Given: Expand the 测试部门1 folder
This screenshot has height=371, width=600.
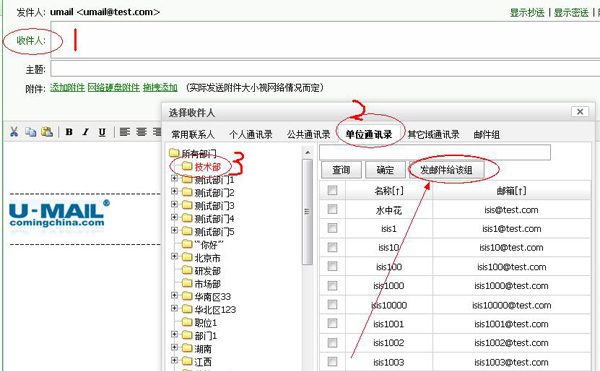Looking at the screenshot, I should (x=174, y=178).
